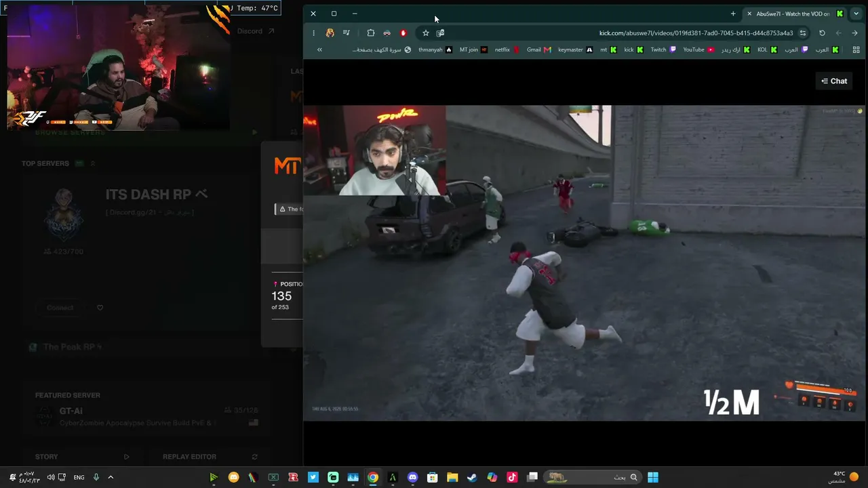Open Microsoft Store from the taskbar

pyautogui.click(x=433, y=477)
